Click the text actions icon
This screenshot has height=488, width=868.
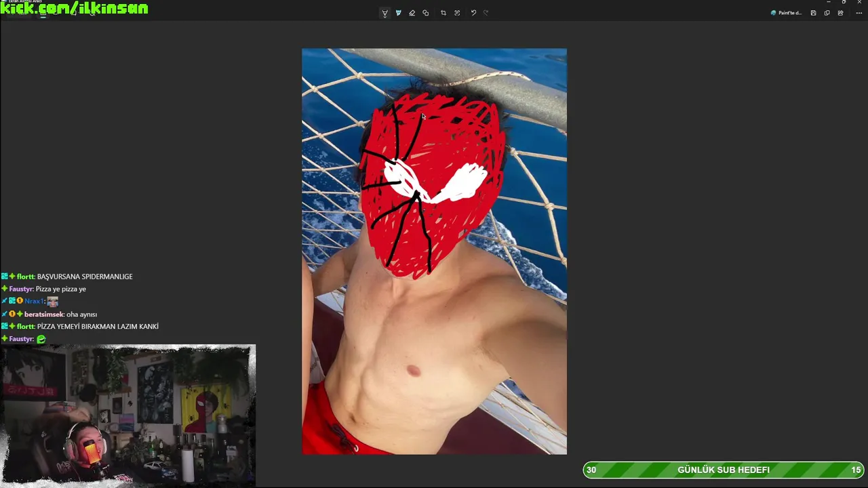point(457,13)
